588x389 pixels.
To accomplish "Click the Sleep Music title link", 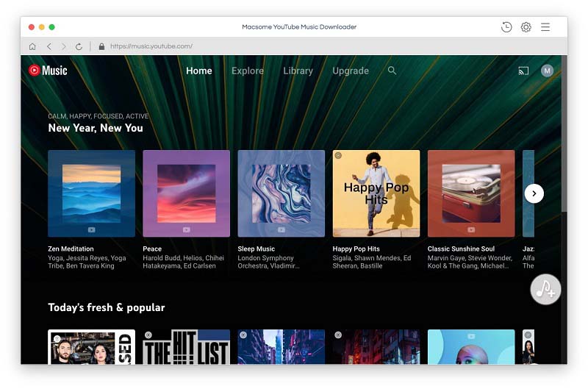I will tap(256, 249).
